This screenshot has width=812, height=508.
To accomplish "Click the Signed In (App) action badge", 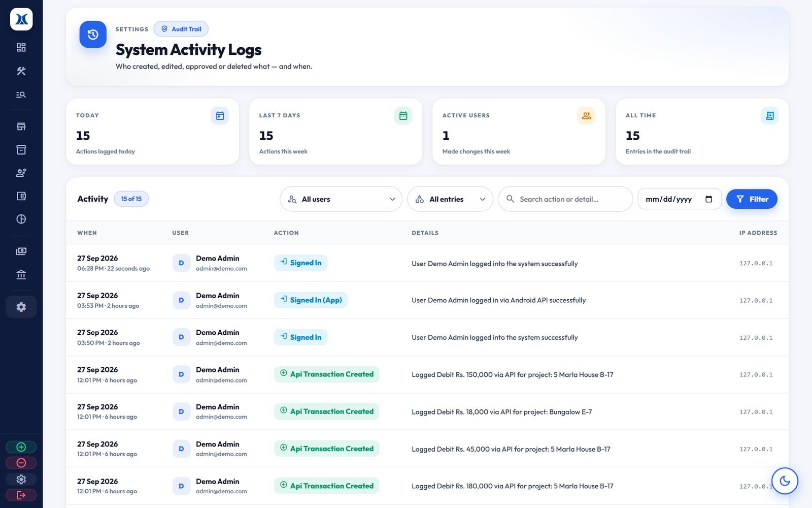I will (311, 300).
